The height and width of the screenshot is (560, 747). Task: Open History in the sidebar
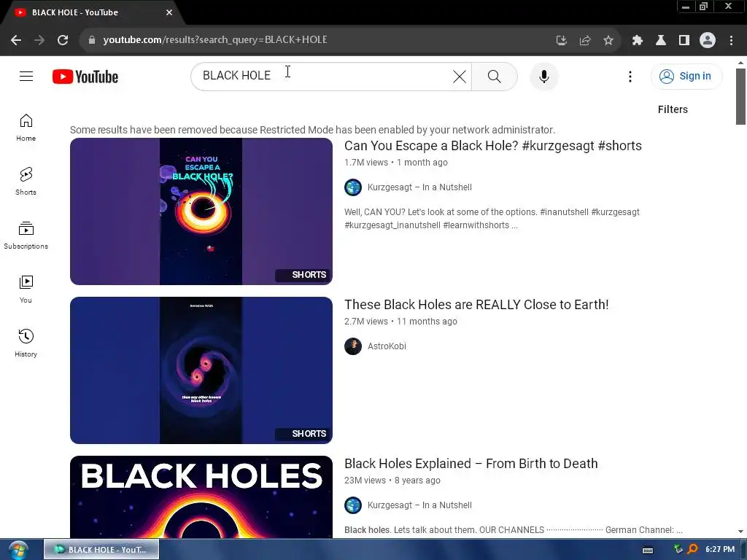[x=26, y=343]
